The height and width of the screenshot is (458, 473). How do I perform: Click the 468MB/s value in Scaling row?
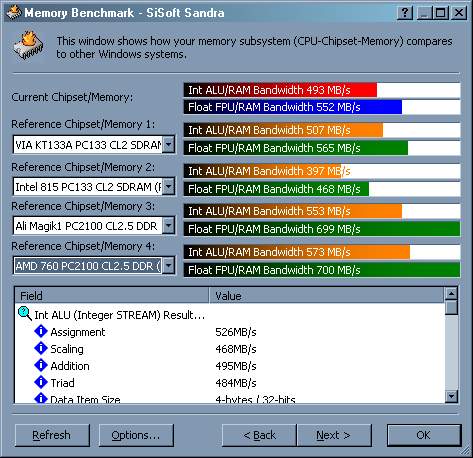pyautogui.click(x=236, y=349)
